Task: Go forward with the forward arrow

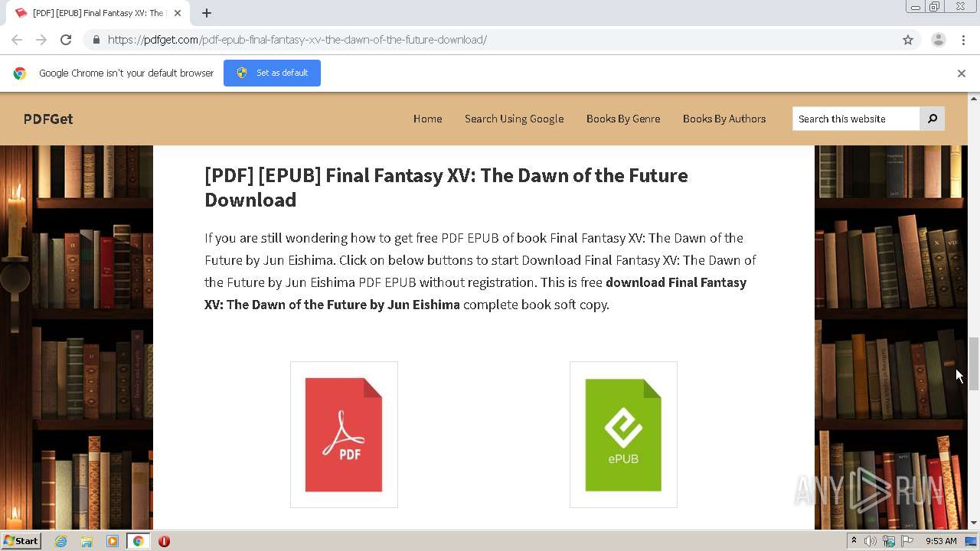Action: [41, 40]
